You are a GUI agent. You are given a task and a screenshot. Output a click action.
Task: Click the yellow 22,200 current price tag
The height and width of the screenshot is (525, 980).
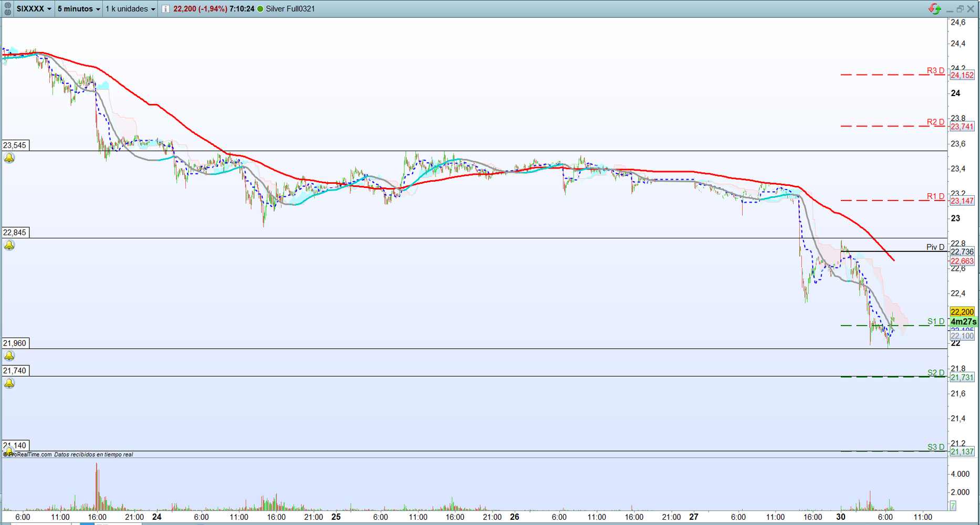[962, 312]
